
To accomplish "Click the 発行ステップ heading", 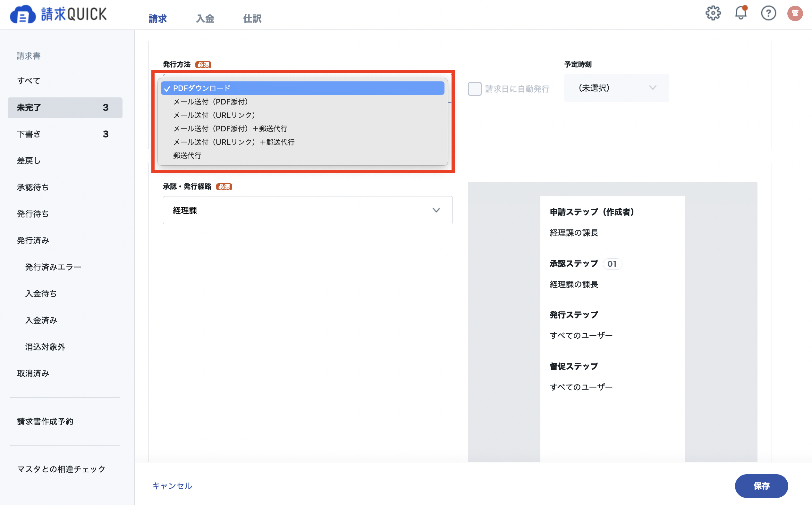I will (x=574, y=315).
